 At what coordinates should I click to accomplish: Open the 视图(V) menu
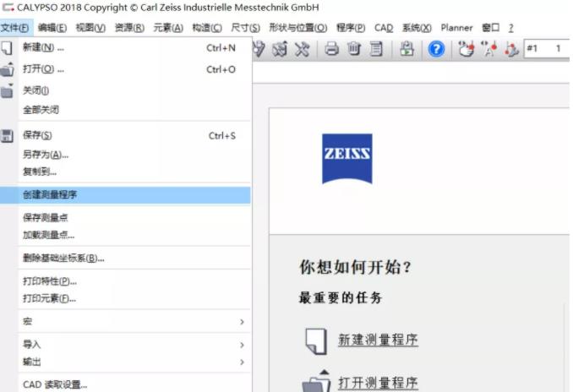pyautogui.click(x=90, y=28)
